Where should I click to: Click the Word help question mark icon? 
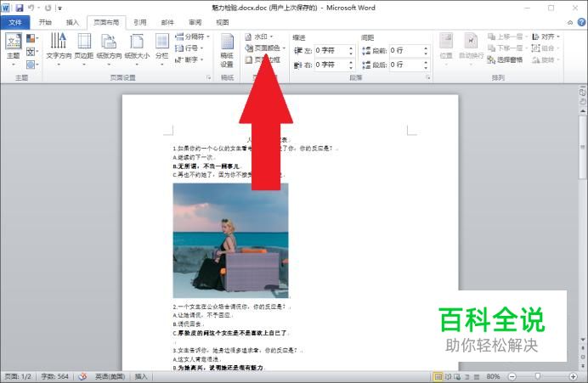tap(581, 22)
